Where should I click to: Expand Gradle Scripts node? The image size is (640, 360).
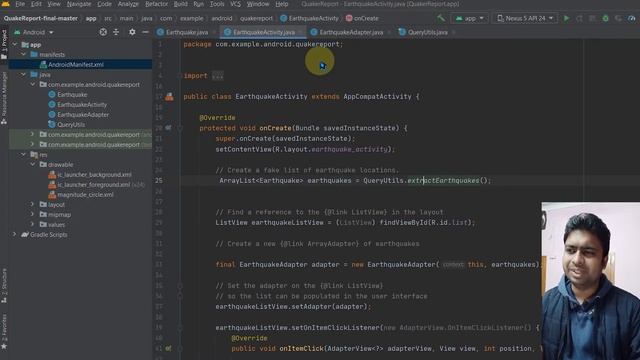[15, 234]
